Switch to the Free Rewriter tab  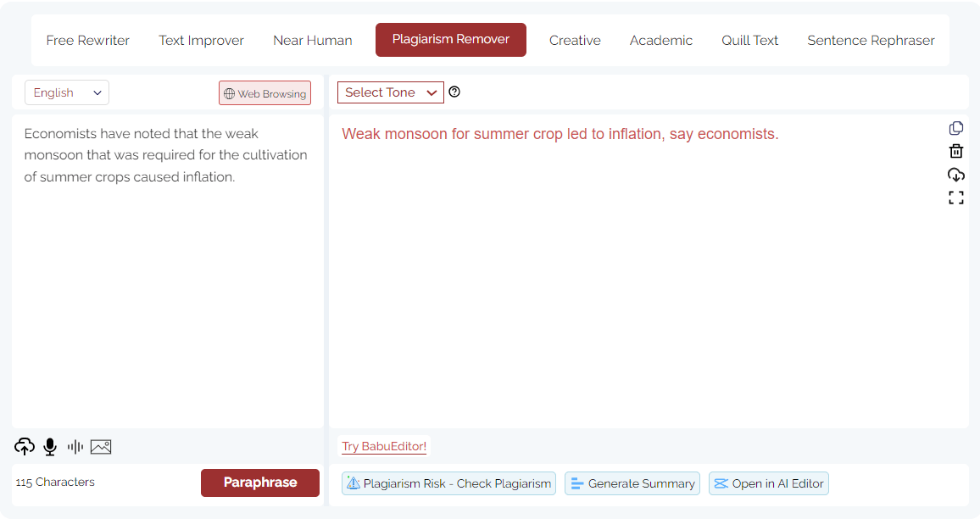tap(88, 40)
